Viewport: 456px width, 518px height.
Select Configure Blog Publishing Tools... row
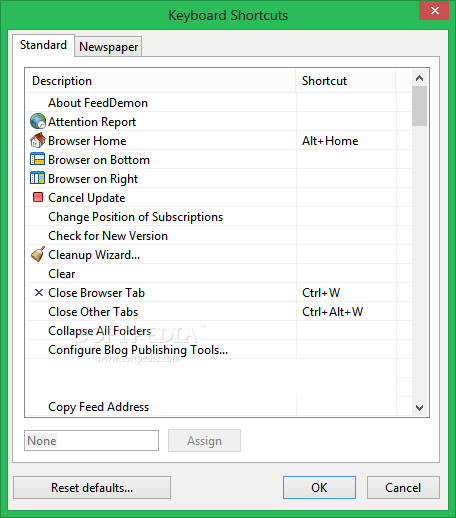click(219, 350)
